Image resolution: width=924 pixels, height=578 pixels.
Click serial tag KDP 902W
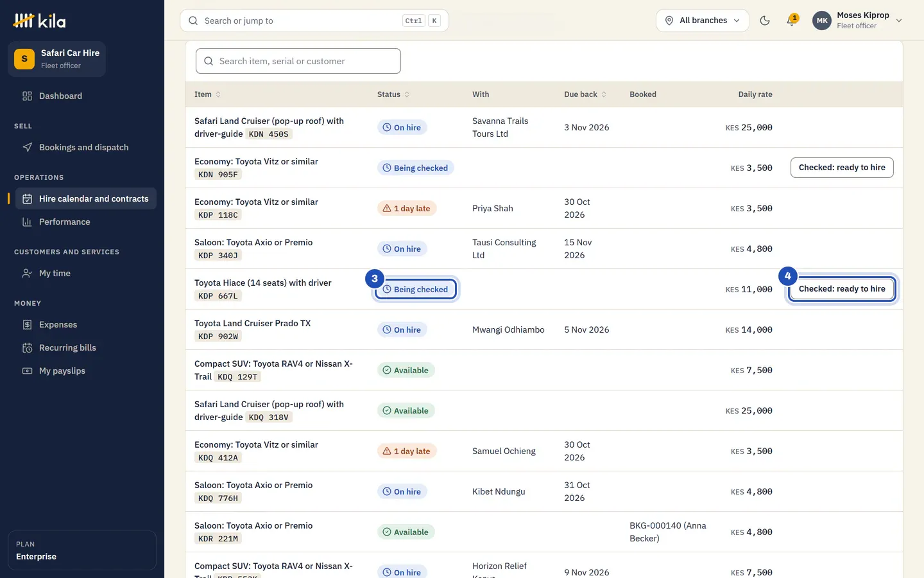[x=218, y=337]
